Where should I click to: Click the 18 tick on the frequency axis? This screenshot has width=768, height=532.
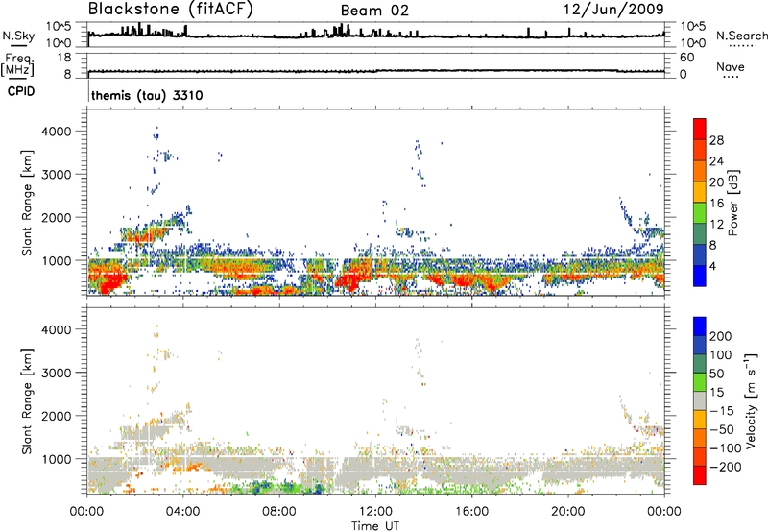[64, 58]
